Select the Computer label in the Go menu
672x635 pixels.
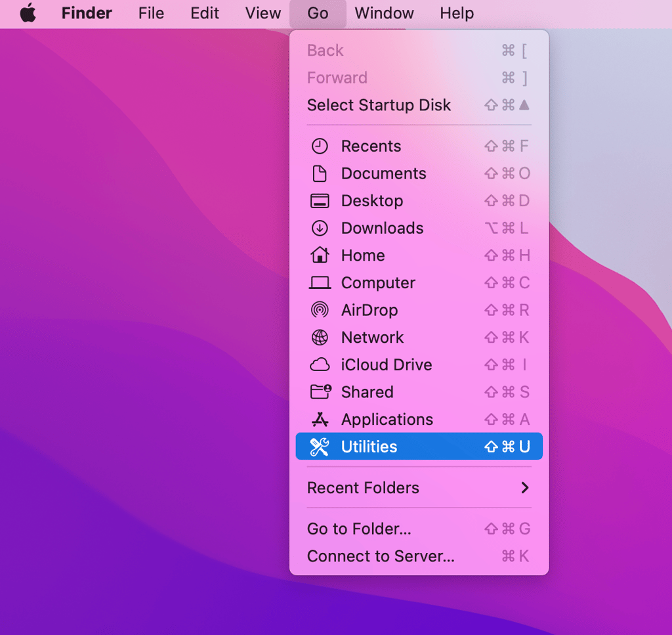pos(379,283)
